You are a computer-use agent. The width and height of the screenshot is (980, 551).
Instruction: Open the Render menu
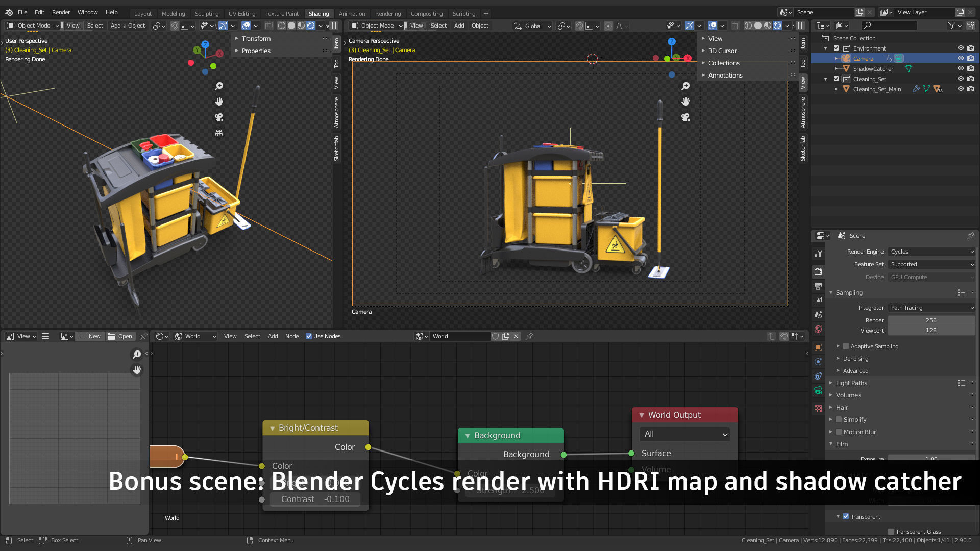pos(61,12)
